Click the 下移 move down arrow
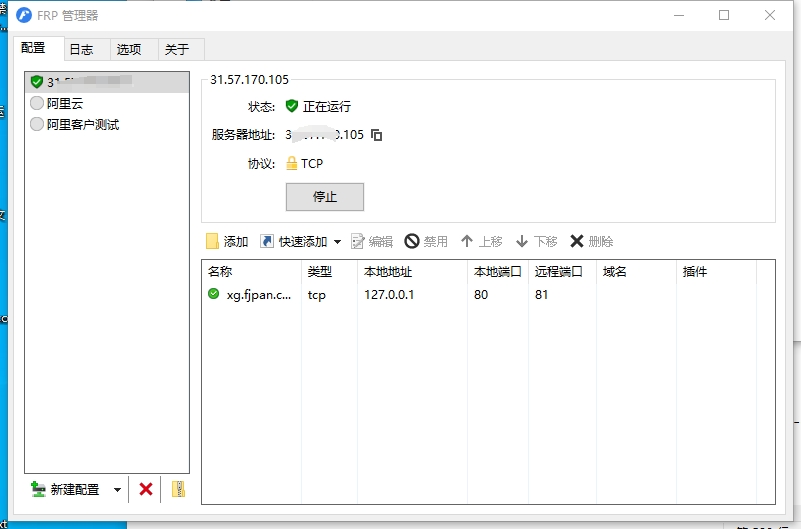The width and height of the screenshot is (801, 529). 521,241
